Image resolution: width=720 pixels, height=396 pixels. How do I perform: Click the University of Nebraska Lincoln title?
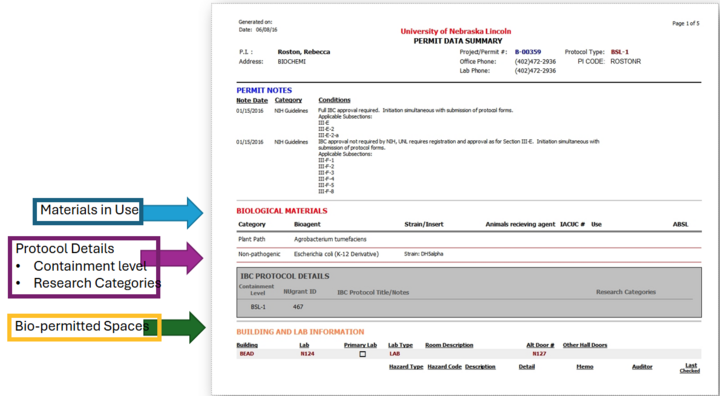coord(456,31)
